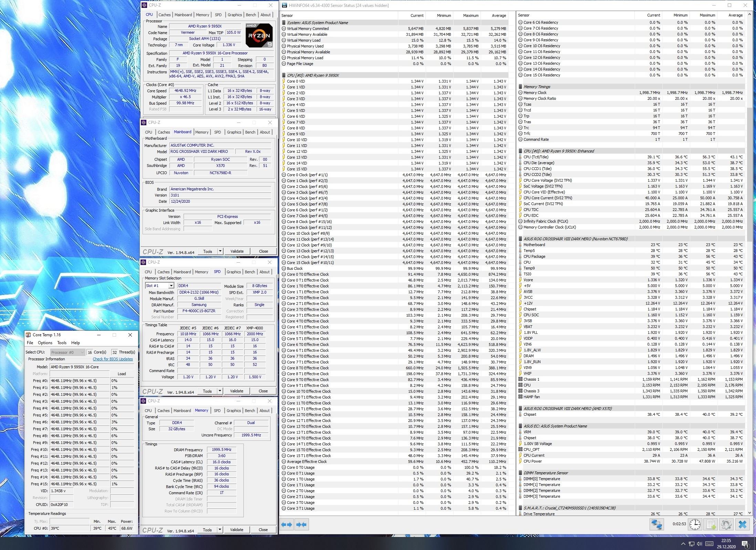Select Graphics tab in CPU-Z Mainboard window
The height and width of the screenshot is (550, 756).
234,132
